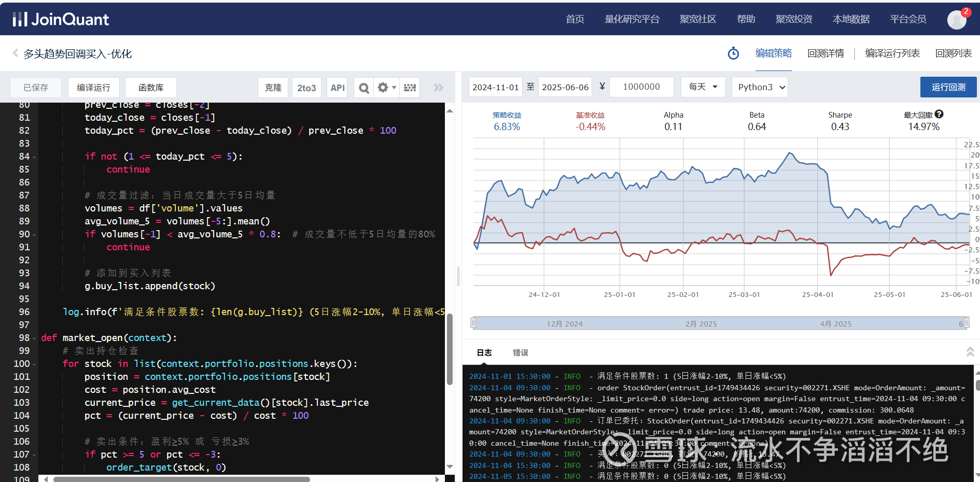
Task: Fold the code block at line 84
Action: click(34, 156)
